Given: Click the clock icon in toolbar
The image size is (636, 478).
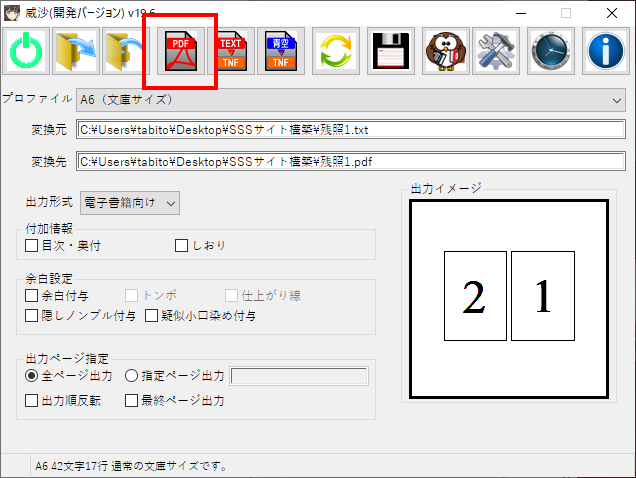Looking at the screenshot, I should [551, 51].
